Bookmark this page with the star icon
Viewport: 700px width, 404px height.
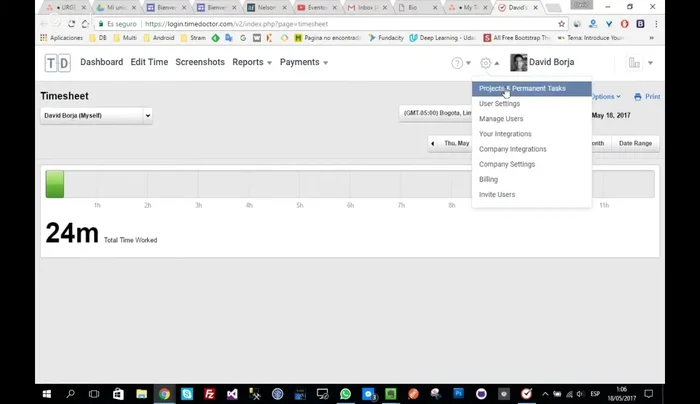tap(561, 24)
